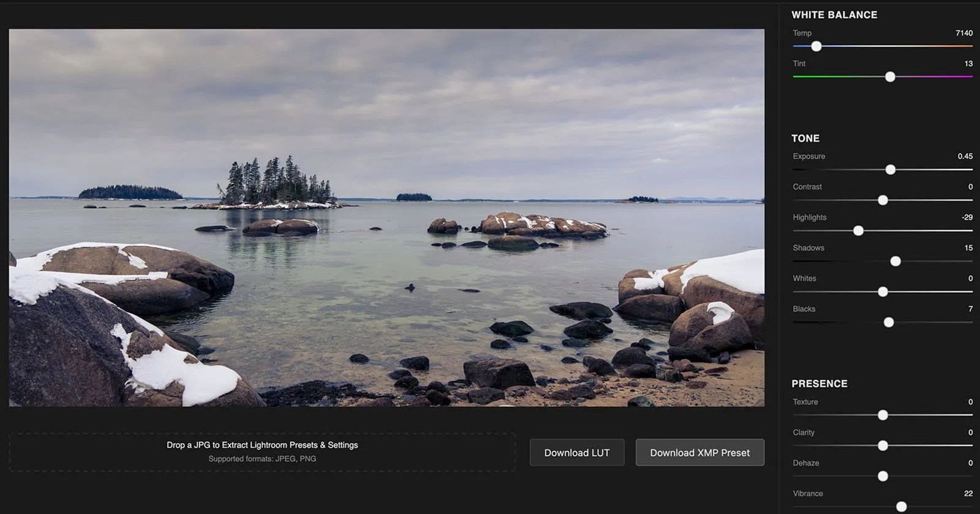Click the Exposure slider handle
Image resolution: width=980 pixels, height=514 pixels.
click(x=891, y=169)
